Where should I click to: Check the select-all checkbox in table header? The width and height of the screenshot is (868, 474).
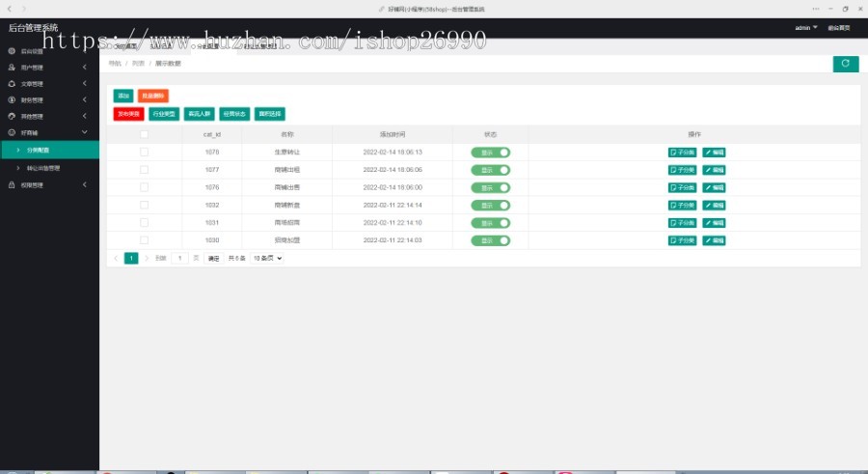point(144,134)
